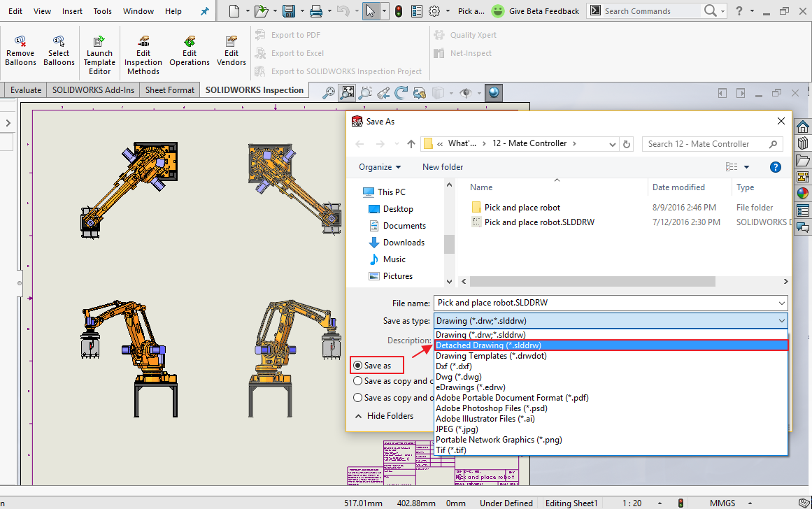Open the Edit Operations tool
Image resolution: width=812 pixels, height=509 pixels.
tap(190, 51)
